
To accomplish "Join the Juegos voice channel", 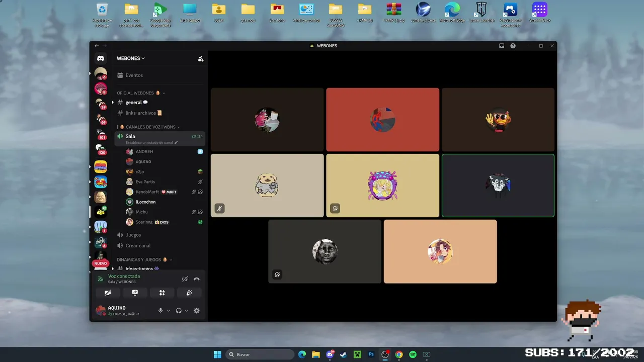I will [x=160, y=235].
